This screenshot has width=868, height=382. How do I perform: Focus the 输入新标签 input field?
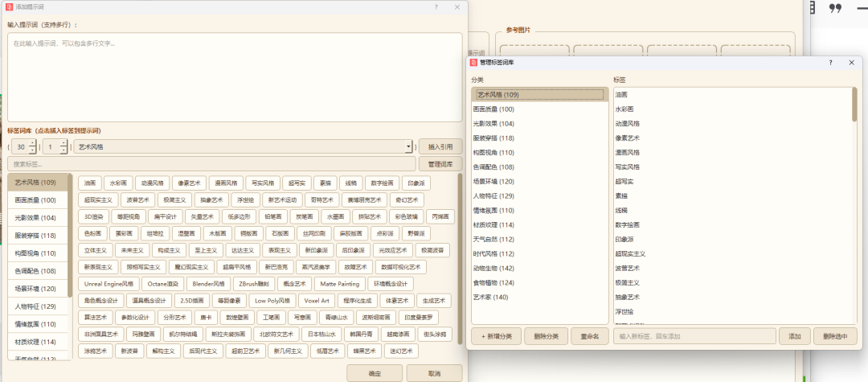694,336
